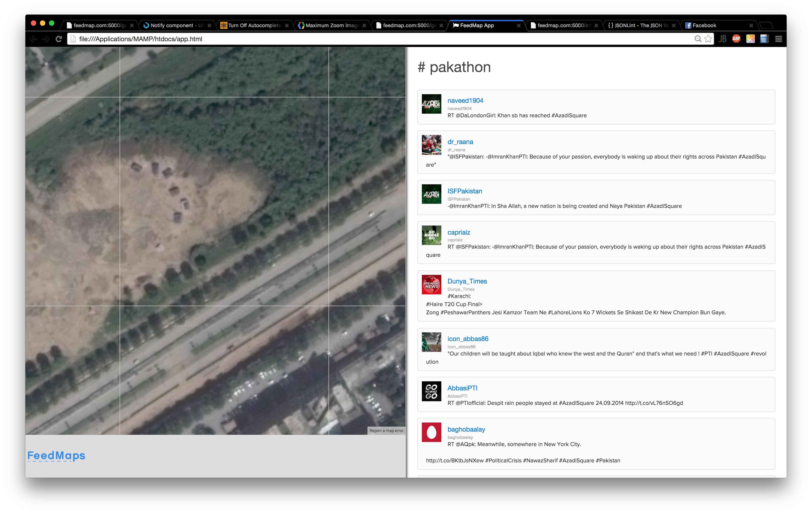Click the new tab button
The image size is (812, 514).
(x=766, y=25)
